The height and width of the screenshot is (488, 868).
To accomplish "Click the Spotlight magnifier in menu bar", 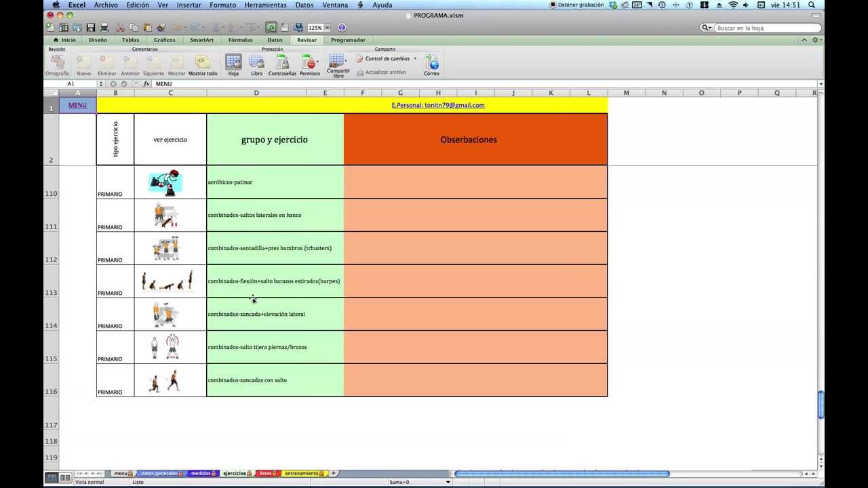I will [812, 5].
